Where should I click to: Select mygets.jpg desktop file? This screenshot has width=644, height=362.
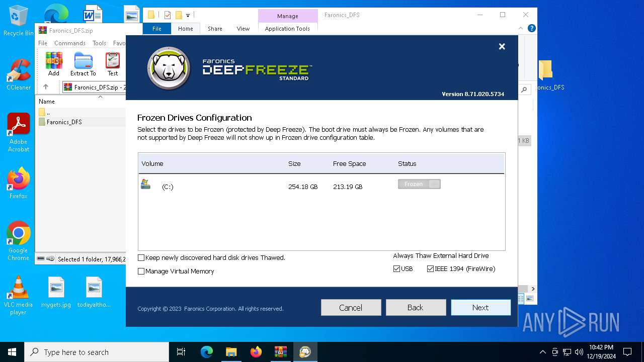pyautogui.click(x=56, y=293)
